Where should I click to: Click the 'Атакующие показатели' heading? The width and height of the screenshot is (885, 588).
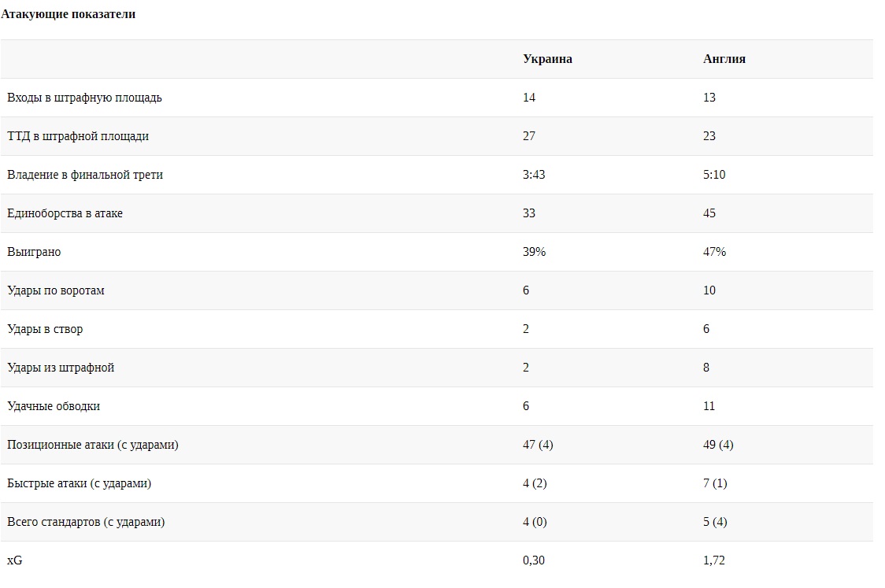click(69, 14)
